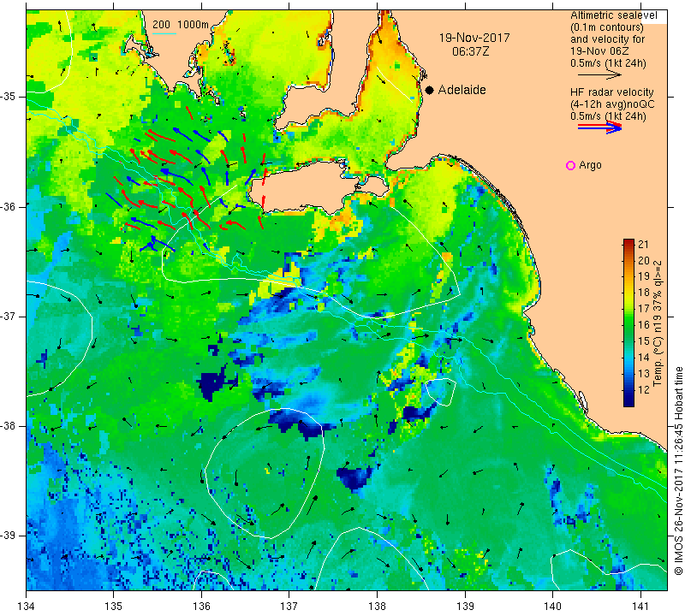Click the black Adelaide city dot marker
Image resolution: width=685 pixels, height=616 pixels.
[430, 90]
